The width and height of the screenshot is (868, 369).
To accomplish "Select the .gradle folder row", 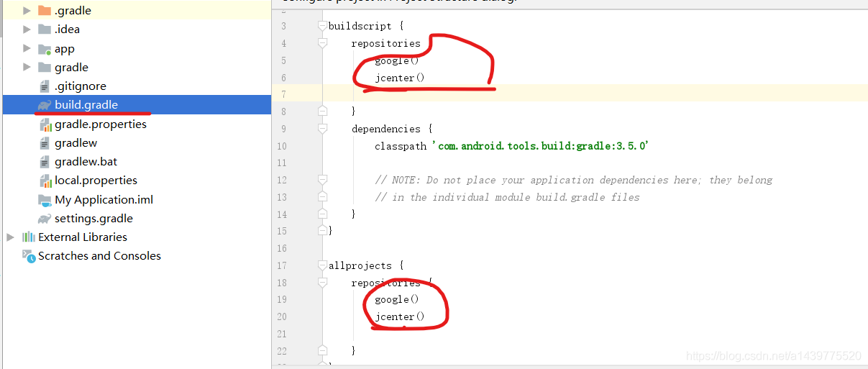I will click(x=137, y=11).
